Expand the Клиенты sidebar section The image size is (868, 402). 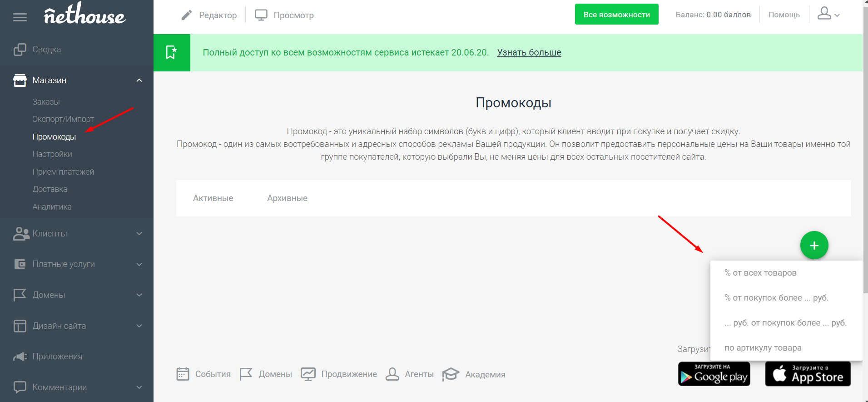pyautogui.click(x=139, y=234)
